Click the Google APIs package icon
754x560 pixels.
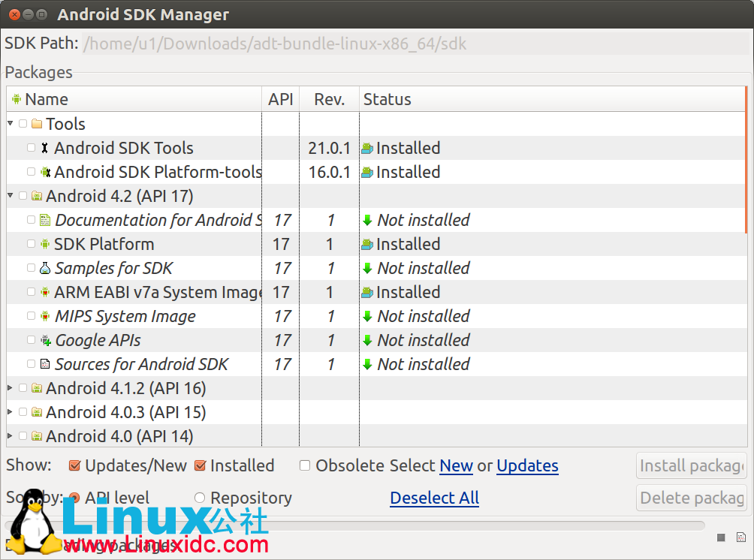pos(45,341)
